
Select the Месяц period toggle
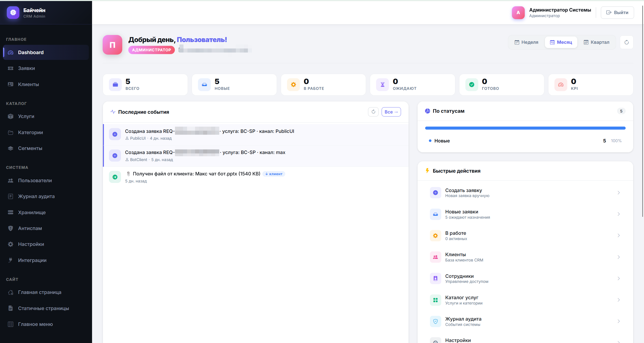pyautogui.click(x=561, y=42)
